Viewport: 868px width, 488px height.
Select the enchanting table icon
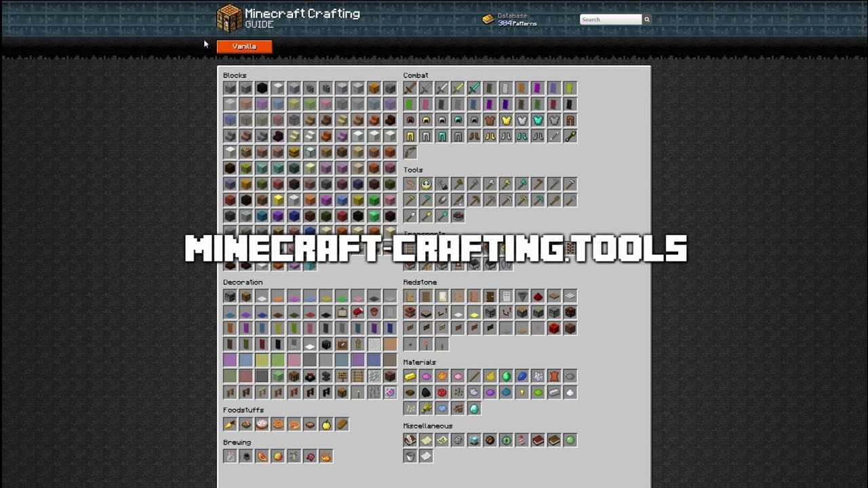(x=310, y=376)
